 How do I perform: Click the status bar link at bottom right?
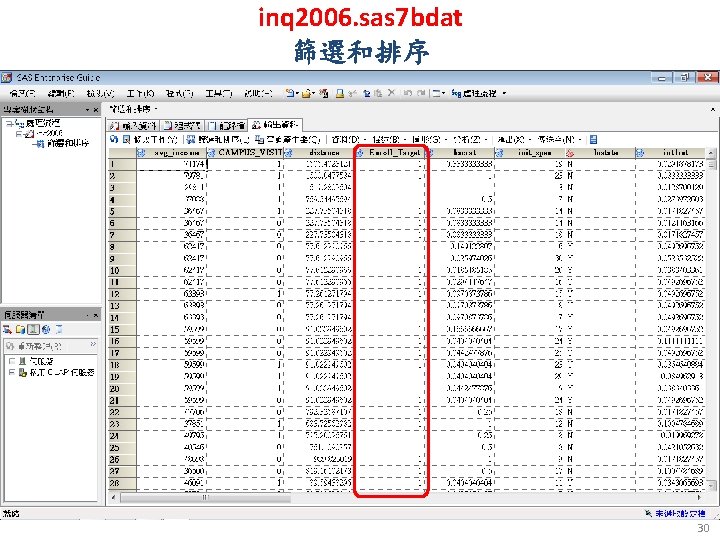(680, 513)
